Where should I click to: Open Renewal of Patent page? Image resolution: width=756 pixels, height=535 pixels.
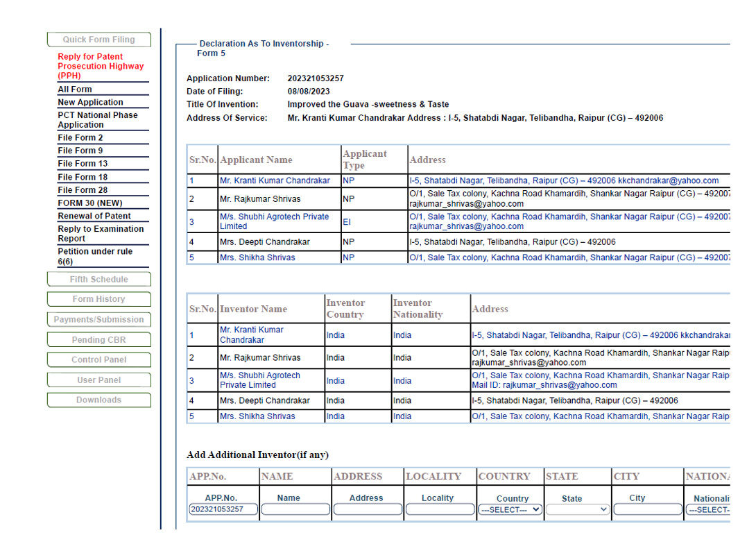point(94,216)
